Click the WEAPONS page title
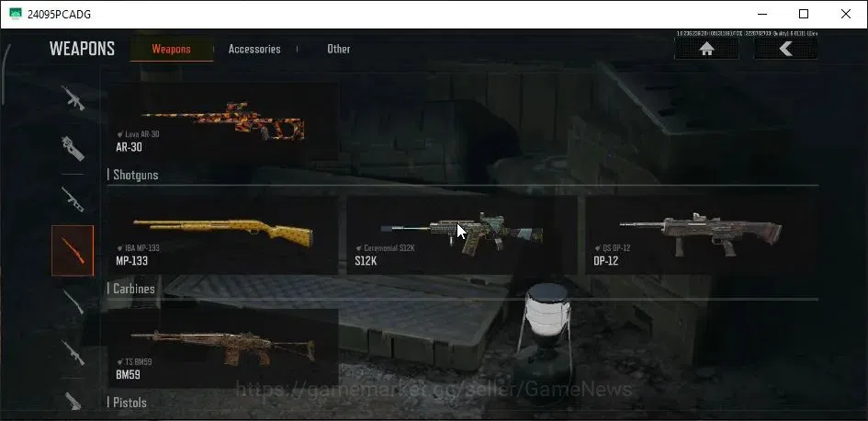868x421 pixels. pyautogui.click(x=82, y=49)
